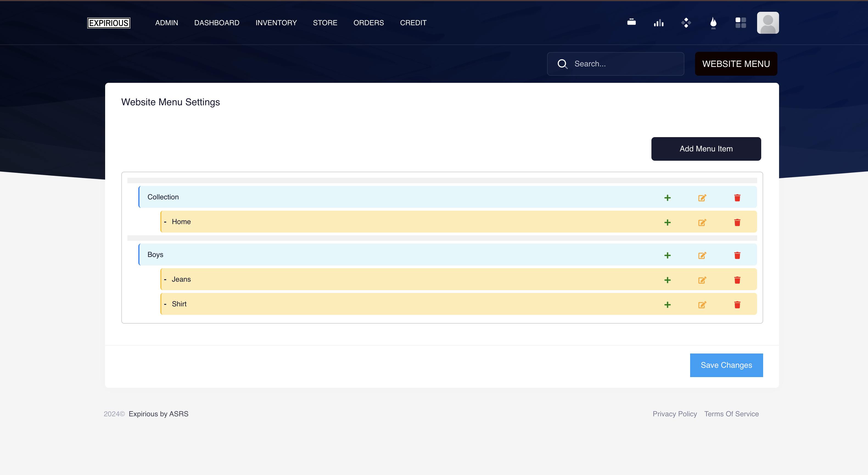Image resolution: width=868 pixels, height=475 pixels.
Task: Edit the Jeans menu item
Action: (x=702, y=280)
